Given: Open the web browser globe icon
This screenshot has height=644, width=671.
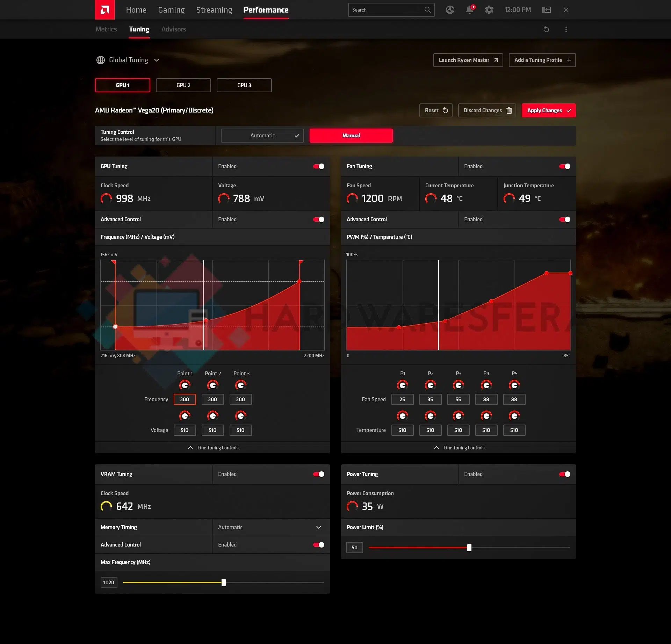Looking at the screenshot, I should [x=450, y=10].
